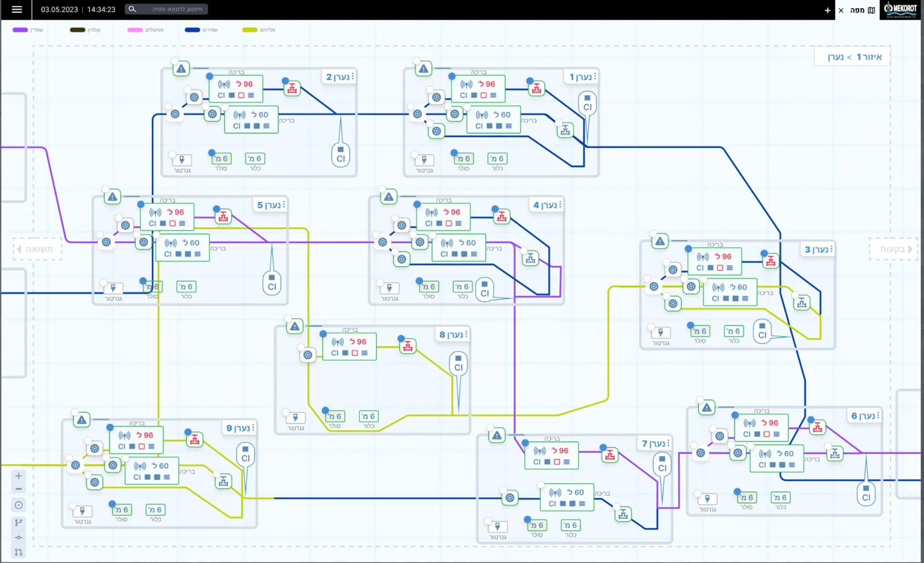Click the warning alert icon of נערן 2
Screen dimensions: 924x563
click(182, 68)
